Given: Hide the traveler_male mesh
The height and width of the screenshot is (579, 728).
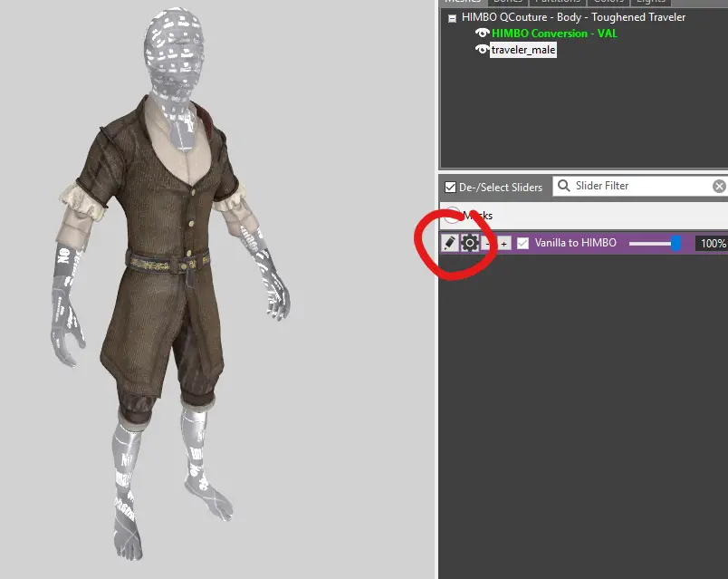Looking at the screenshot, I should [482, 49].
